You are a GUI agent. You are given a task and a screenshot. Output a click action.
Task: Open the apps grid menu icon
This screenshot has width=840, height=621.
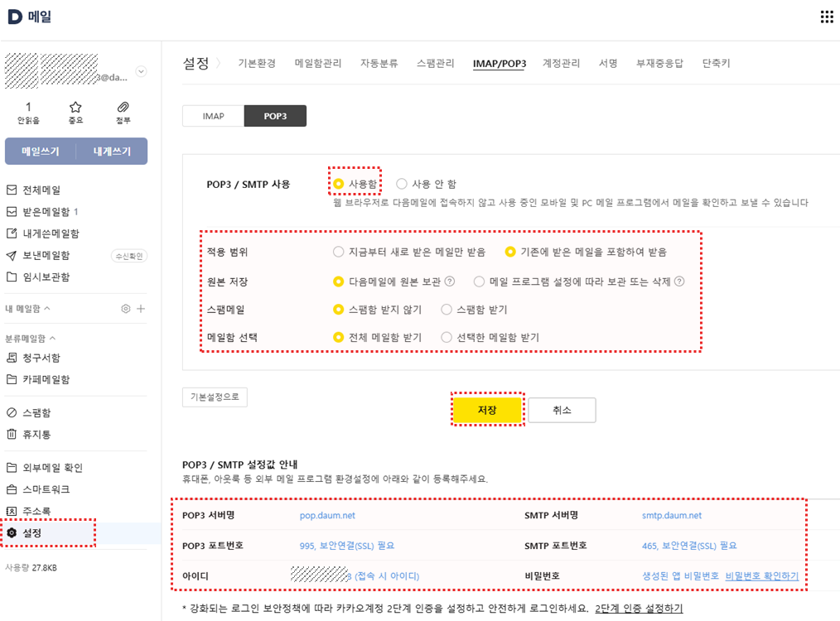[x=826, y=17]
